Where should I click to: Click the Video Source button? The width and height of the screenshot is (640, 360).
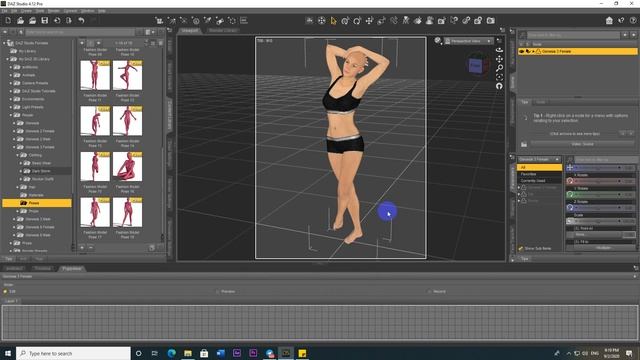tap(582, 144)
